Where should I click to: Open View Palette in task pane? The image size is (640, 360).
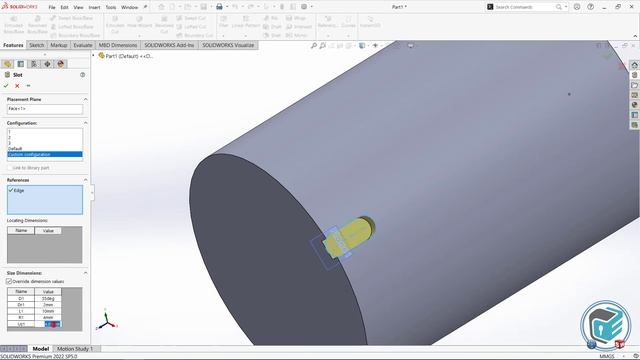click(634, 95)
